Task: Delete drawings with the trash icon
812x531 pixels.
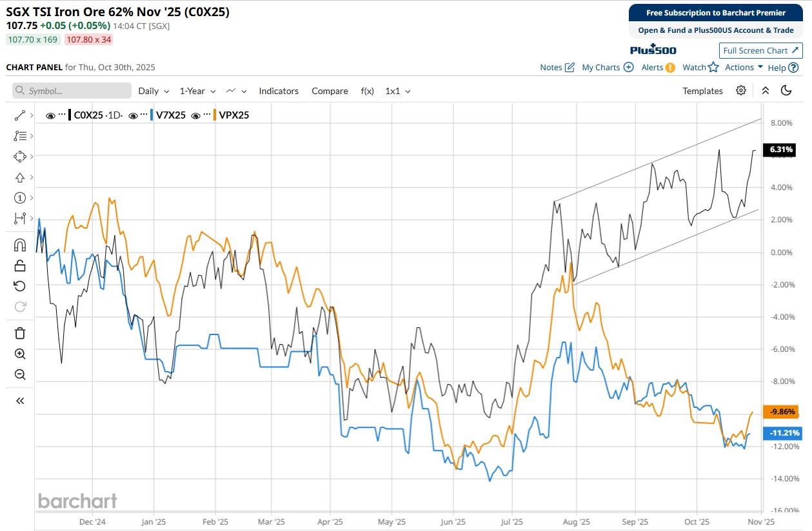Action: click(19, 333)
